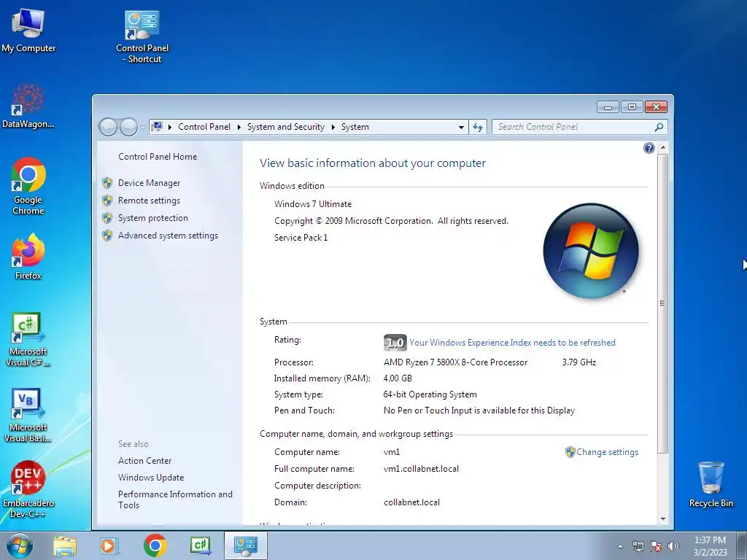
Task: Click the System breadcrumb segment
Action: click(355, 127)
